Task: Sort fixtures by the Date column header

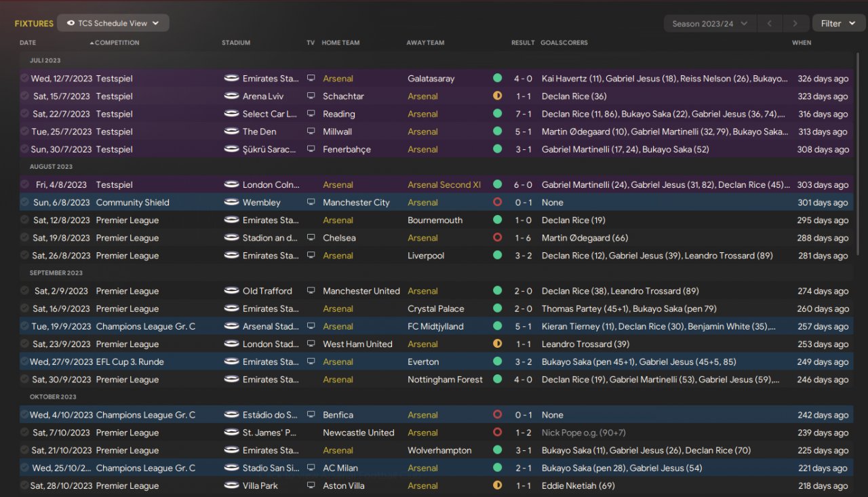Action: (x=28, y=43)
